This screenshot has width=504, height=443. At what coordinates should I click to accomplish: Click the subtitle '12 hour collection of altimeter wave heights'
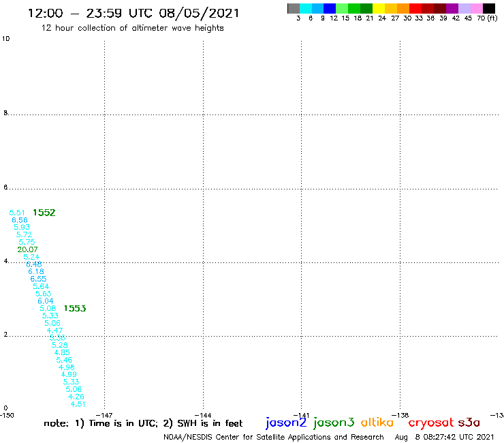(132, 28)
